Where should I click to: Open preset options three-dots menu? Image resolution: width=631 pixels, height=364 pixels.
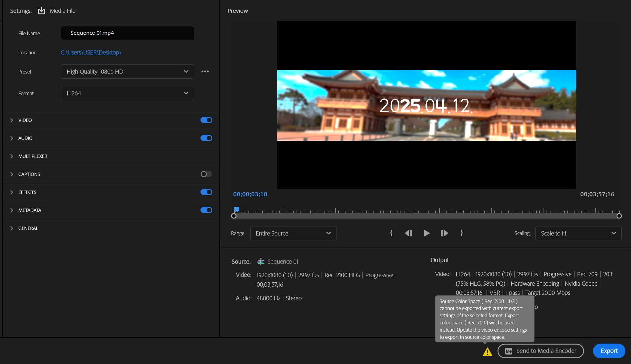click(x=205, y=71)
